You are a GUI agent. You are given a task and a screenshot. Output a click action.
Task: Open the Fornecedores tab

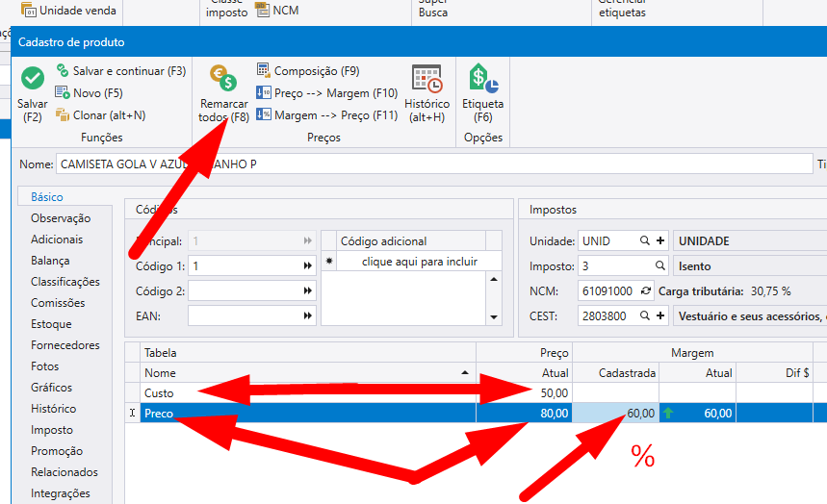[x=65, y=345]
